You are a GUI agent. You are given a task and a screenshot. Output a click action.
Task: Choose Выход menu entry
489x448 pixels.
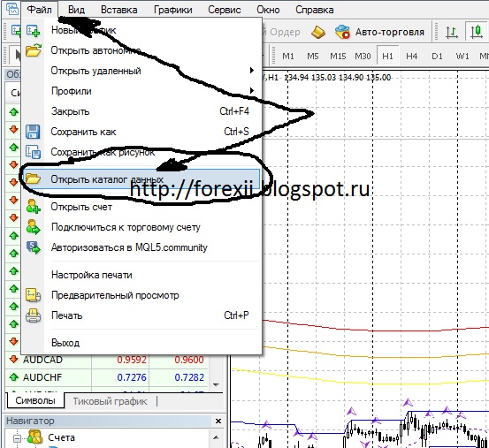pos(141,343)
